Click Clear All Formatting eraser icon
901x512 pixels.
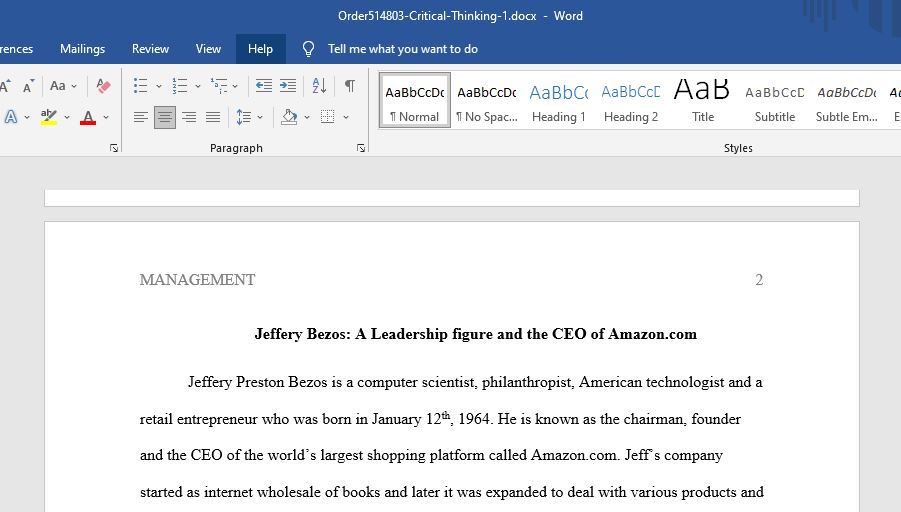pos(103,86)
